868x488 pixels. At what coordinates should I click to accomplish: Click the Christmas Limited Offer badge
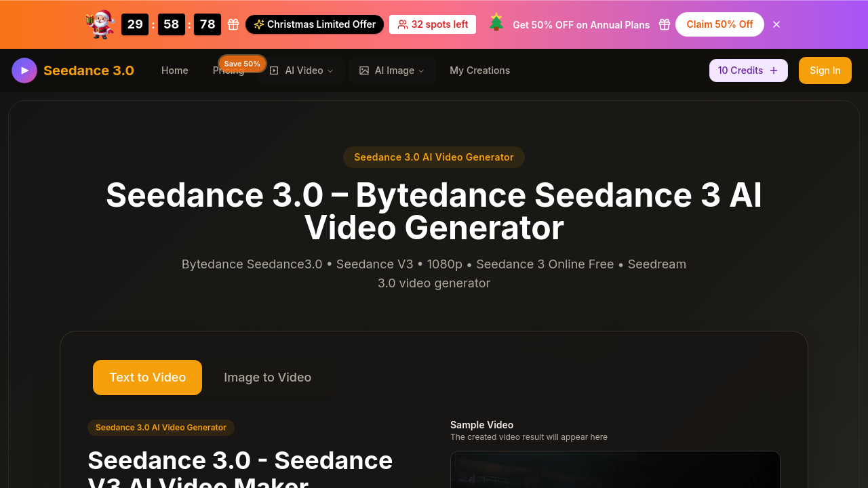point(315,24)
